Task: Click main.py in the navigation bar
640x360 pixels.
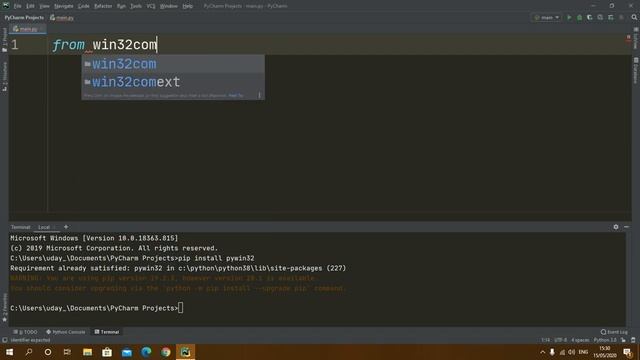Action: point(62,18)
